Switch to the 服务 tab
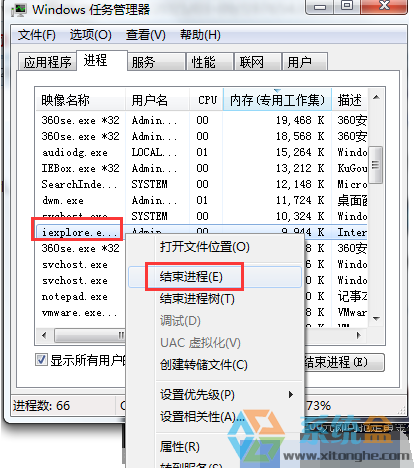The image size is (420, 468). click(x=156, y=62)
